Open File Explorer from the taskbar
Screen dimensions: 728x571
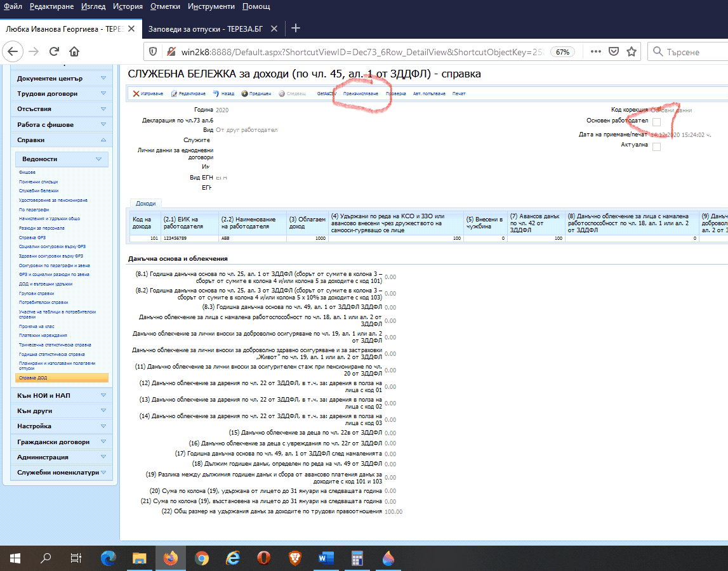tap(139, 558)
